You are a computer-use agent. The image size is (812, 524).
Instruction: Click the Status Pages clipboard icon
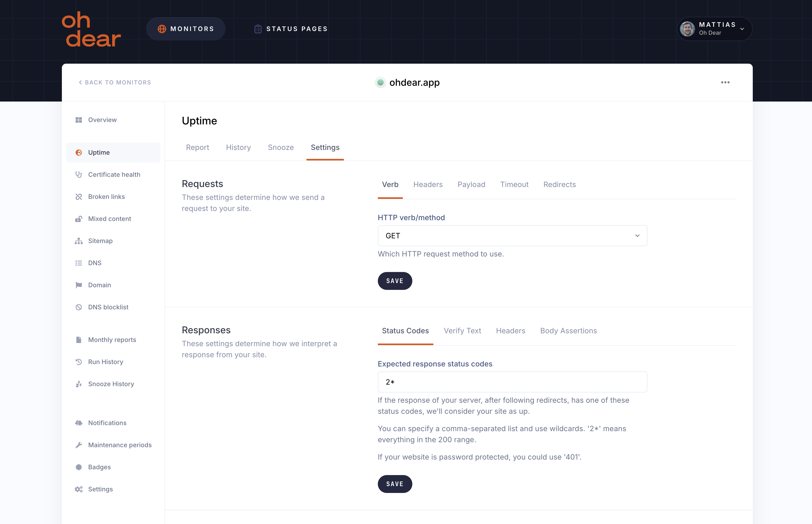pyautogui.click(x=258, y=29)
